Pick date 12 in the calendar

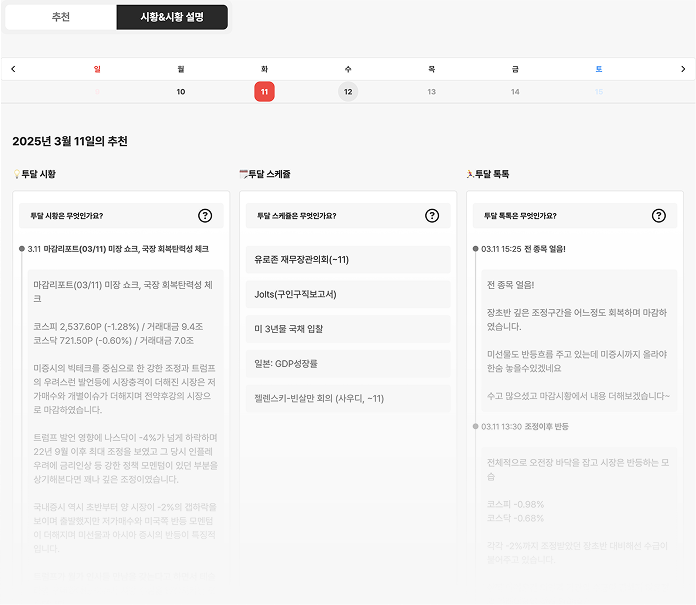coord(348,92)
